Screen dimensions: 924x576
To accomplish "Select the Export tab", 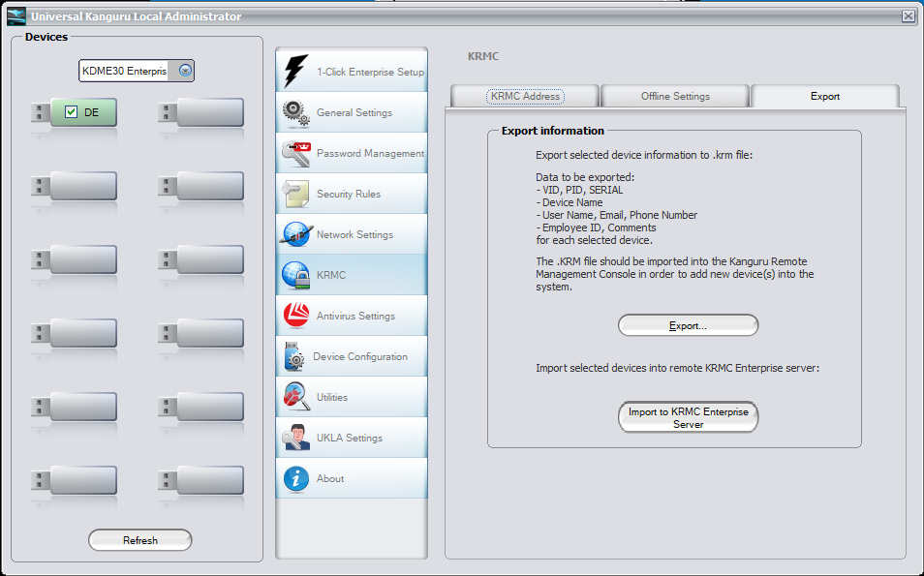I will pyautogui.click(x=825, y=96).
